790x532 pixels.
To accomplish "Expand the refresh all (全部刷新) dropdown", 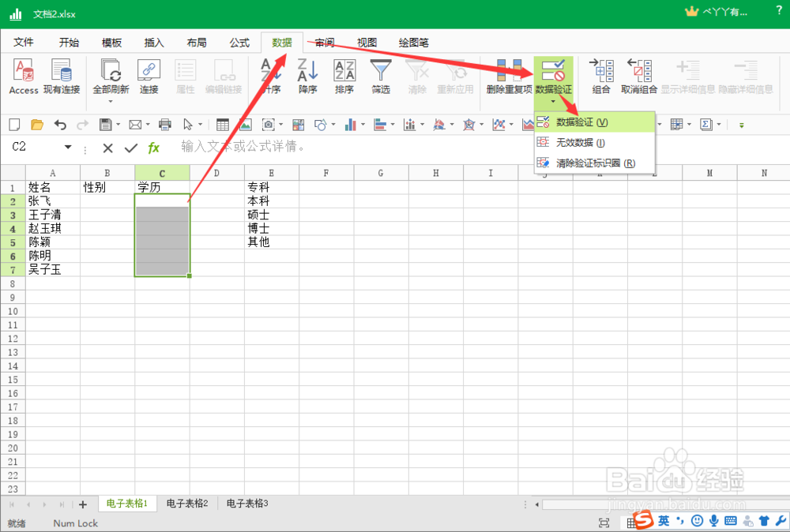I will [111, 102].
